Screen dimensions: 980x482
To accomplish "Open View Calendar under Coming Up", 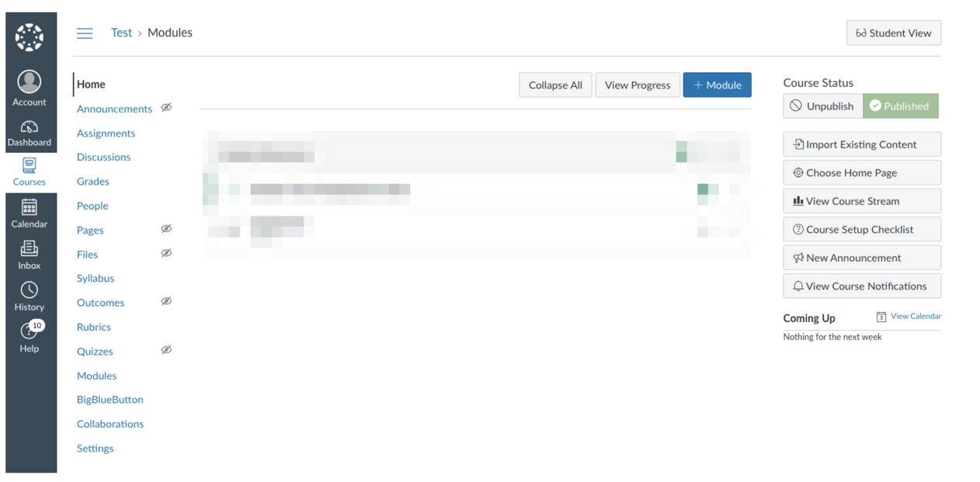I will pos(916,317).
